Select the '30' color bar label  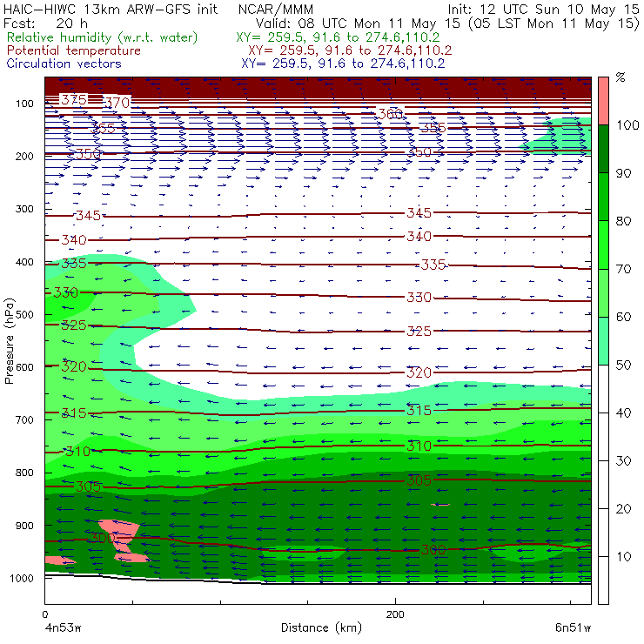click(x=623, y=461)
